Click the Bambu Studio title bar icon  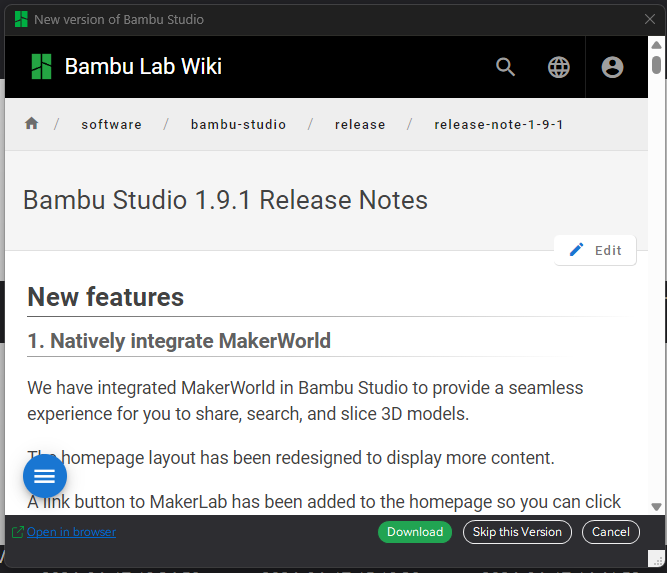click(x=21, y=19)
